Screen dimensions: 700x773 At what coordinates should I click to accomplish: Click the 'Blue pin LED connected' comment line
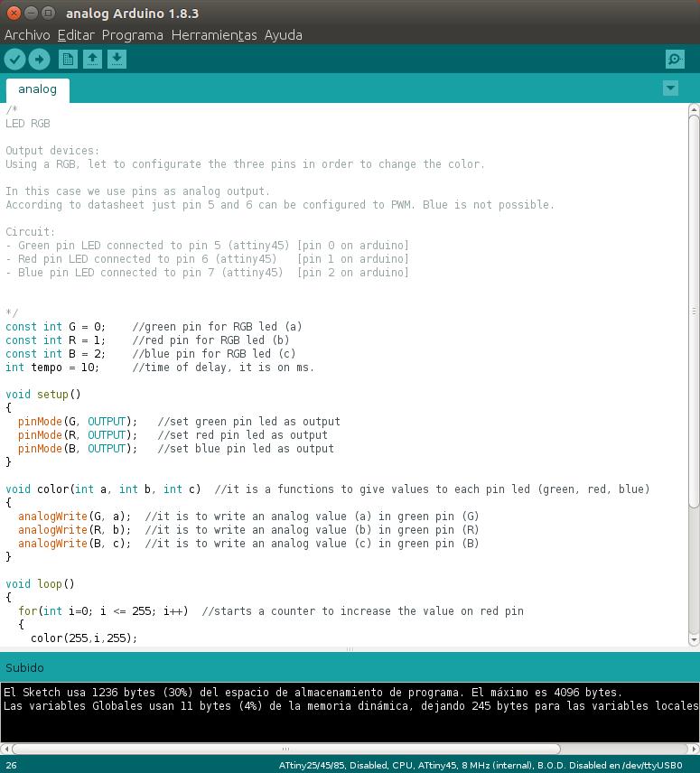tap(207, 273)
